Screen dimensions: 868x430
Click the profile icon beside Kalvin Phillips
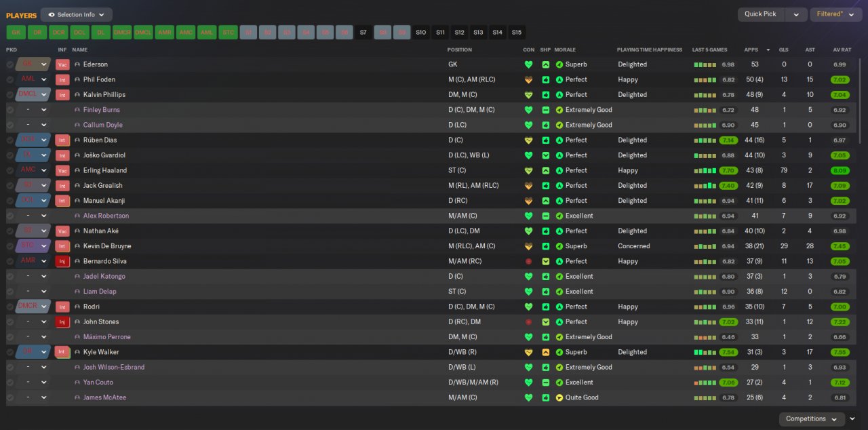pyautogui.click(x=77, y=95)
